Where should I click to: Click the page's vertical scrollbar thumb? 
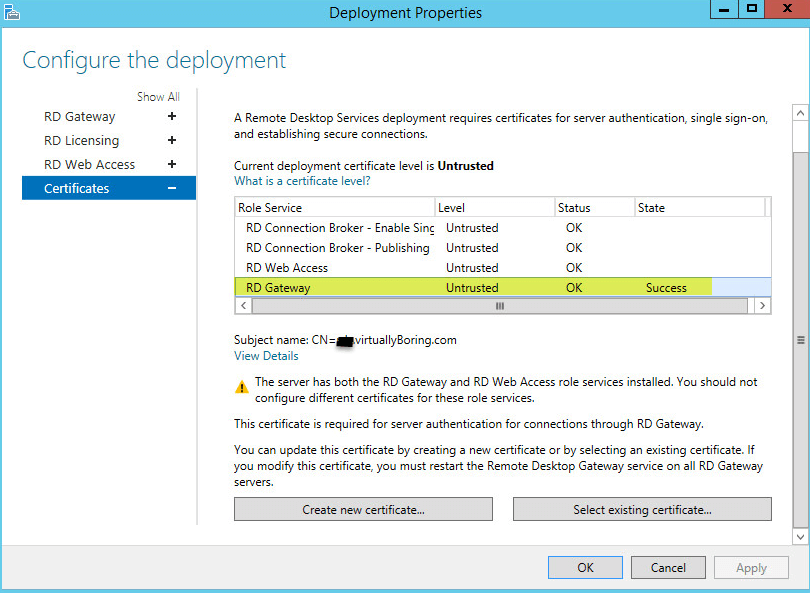click(x=800, y=339)
